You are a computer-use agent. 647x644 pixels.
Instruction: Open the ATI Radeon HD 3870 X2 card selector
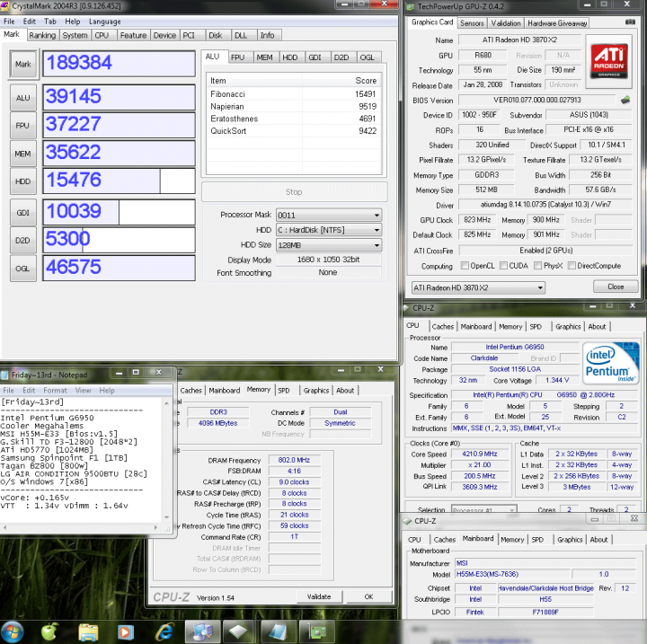point(478,287)
